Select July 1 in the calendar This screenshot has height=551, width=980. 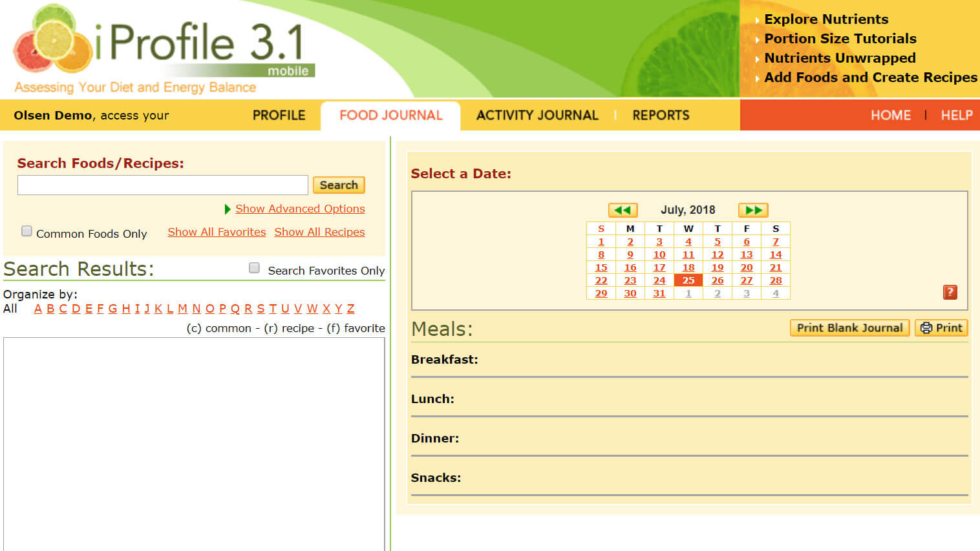point(601,242)
